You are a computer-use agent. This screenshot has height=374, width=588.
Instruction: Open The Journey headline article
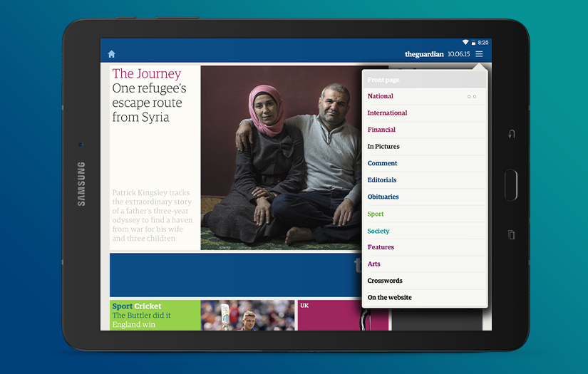149,95
